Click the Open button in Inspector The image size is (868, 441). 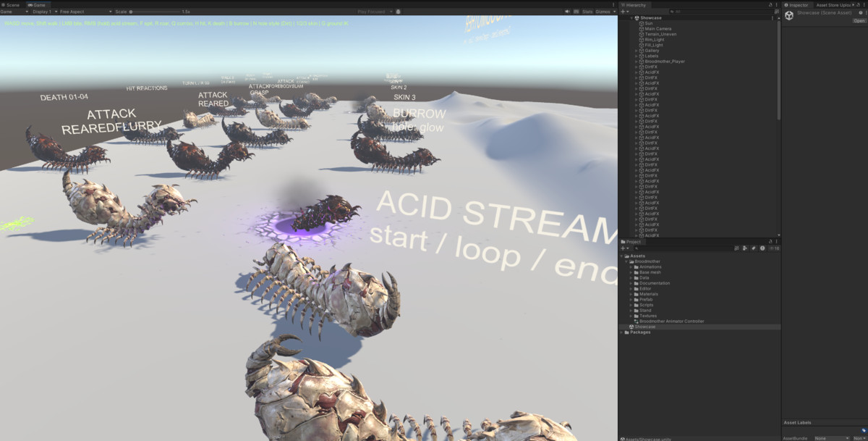pos(859,21)
